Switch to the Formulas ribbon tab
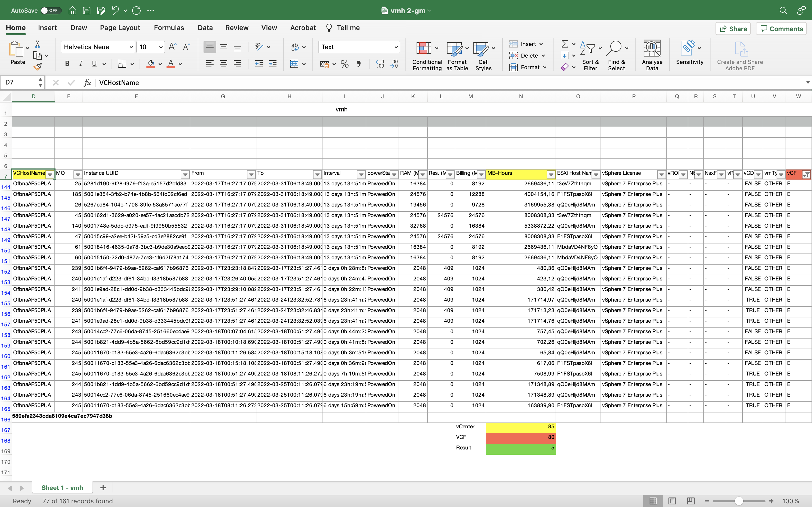 click(169, 28)
